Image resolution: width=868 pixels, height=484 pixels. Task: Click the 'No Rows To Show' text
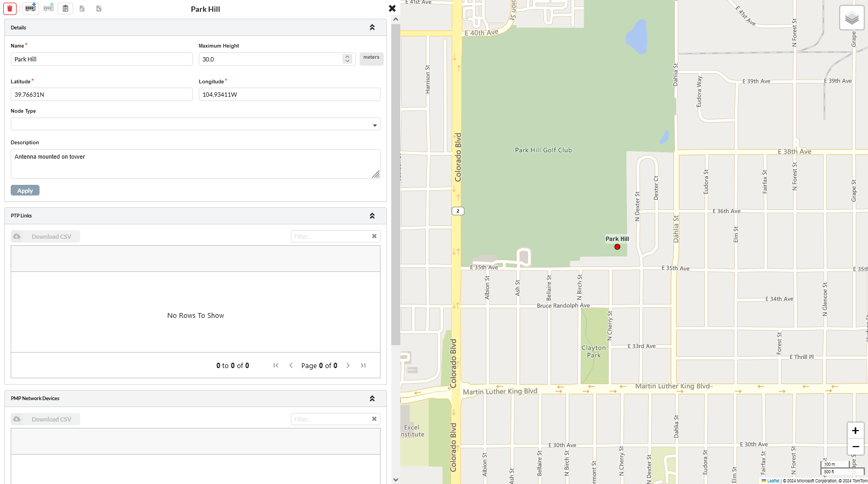pyautogui.click(x=196, y=316)
